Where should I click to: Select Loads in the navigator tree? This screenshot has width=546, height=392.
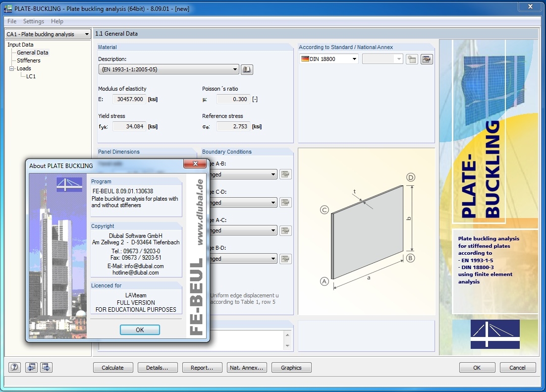pos(24,69)
